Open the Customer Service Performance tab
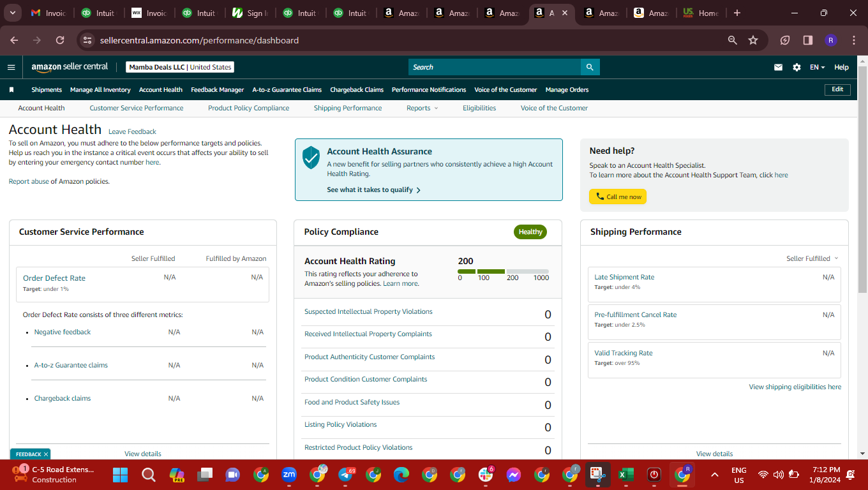868x490 pixels. pos(137,108)
